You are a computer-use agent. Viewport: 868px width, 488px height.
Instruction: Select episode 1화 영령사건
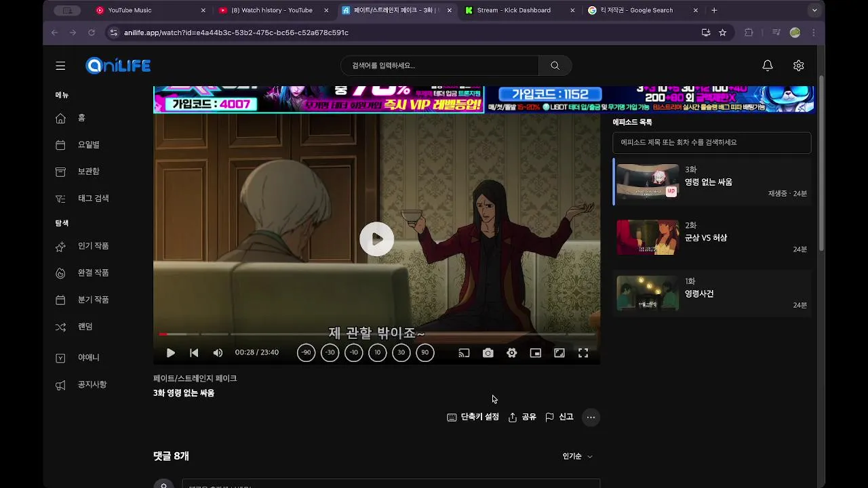coord(711,293)
